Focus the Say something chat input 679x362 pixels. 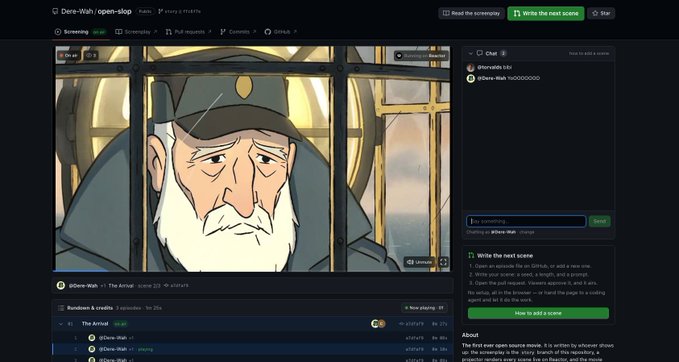[526, 221]
